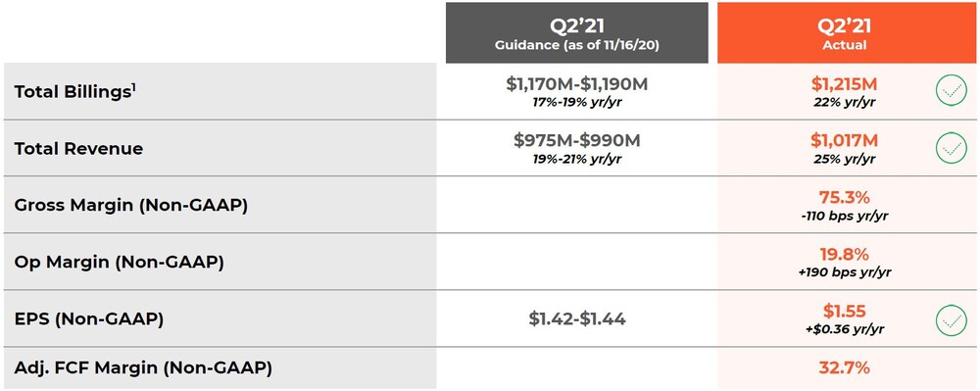Viewport: 980px width, 391px height.
Task: Click the Gross Margin (Non-GAAP) row label
Action: click(130, 206)
